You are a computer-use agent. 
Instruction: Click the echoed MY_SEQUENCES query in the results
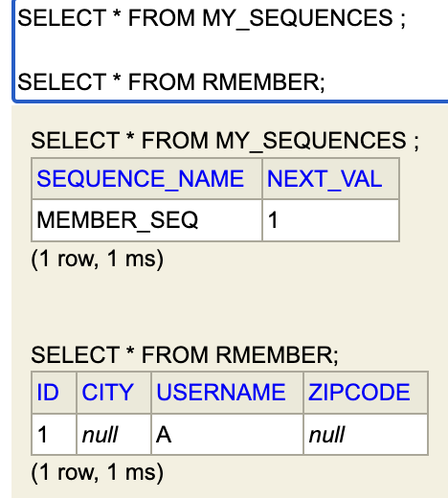point(225,141)
